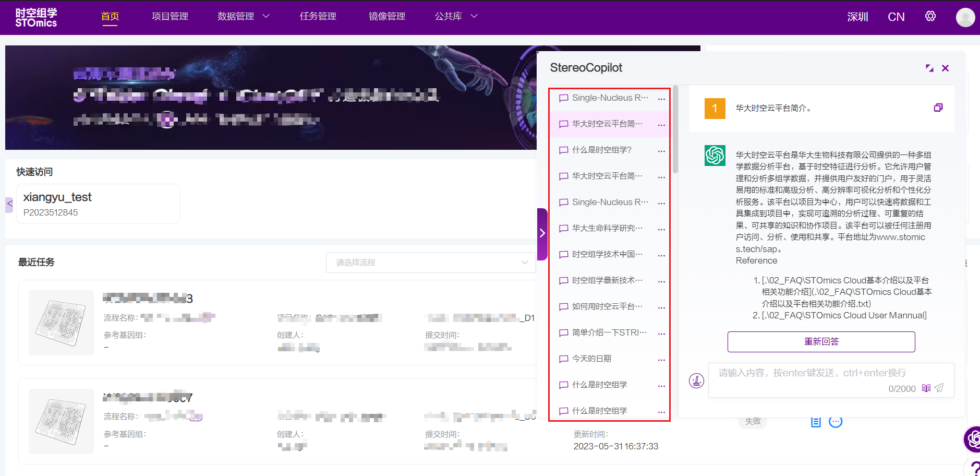This screenshot has height=476, width=980.
Task: Open the book icon in chat input
Action: click(926, 388)
